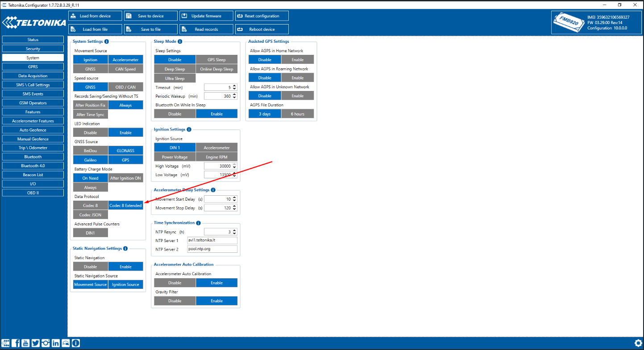This screenshot has height=350, width=644.
Task: Click the Reboot device button
Action: [262, 29]
